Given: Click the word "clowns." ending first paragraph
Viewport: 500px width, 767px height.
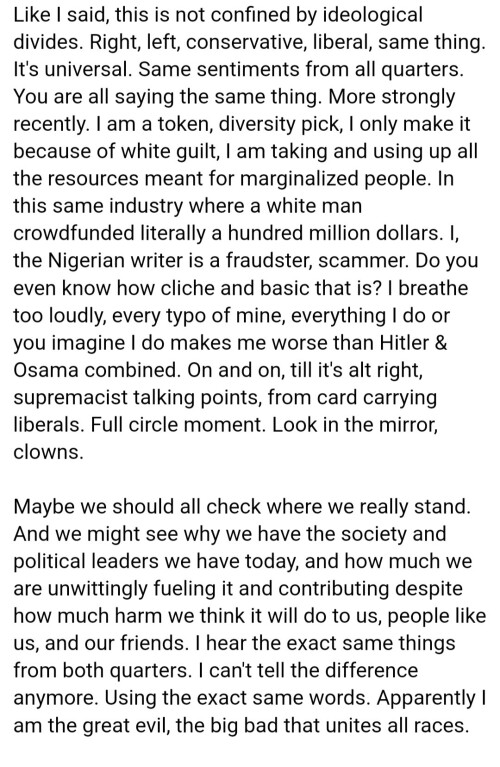Looking at the screenshot, I should 48,452.
